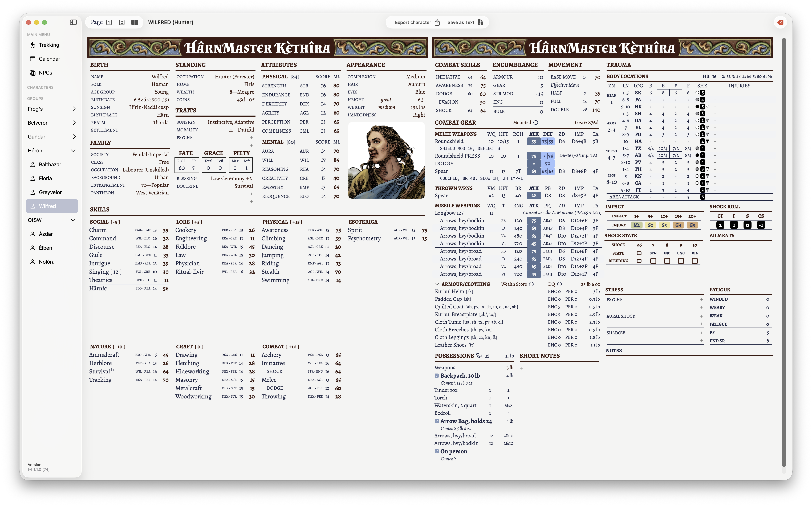Expand the Gundar group in the sidebar
812x506 pixels.
coord(74,137)
